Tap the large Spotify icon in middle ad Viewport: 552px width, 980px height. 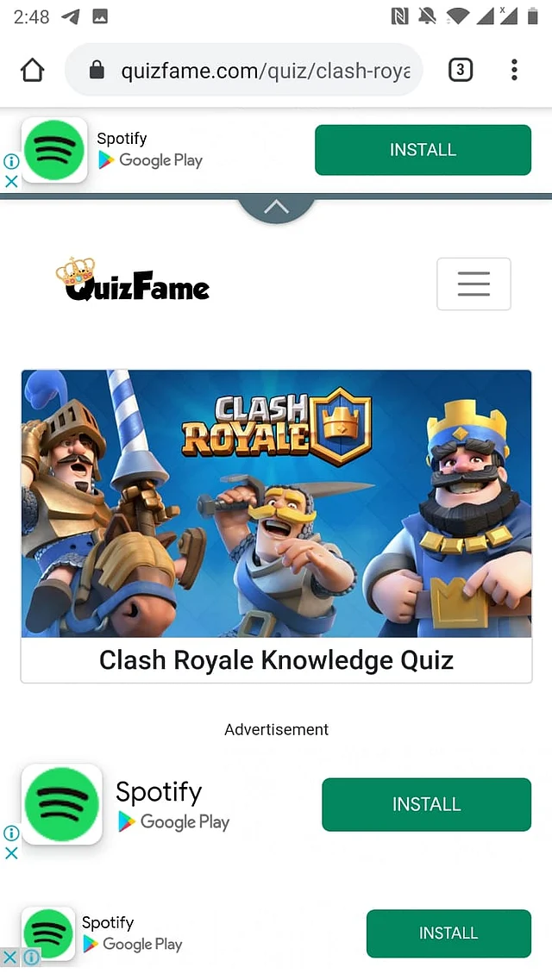point(62,804)
